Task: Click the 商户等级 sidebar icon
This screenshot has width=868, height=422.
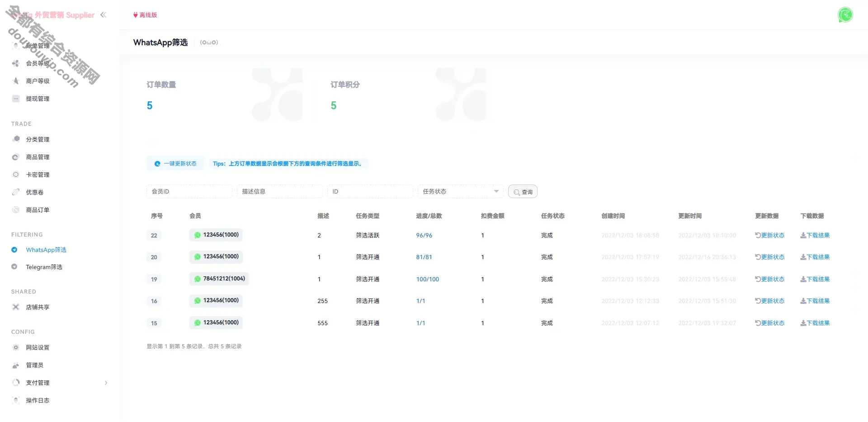Action: click(x=16, y=81)
